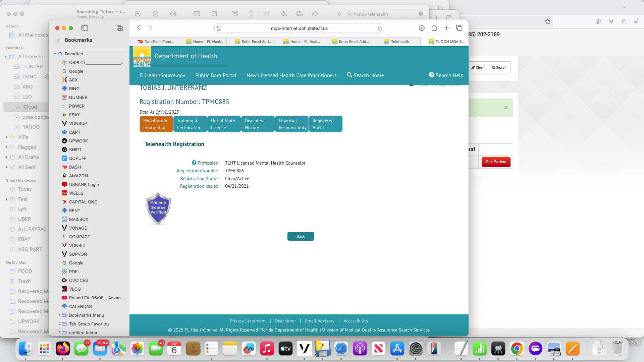Click Safari's sidebar toggle icon

(x=85, y=28)
